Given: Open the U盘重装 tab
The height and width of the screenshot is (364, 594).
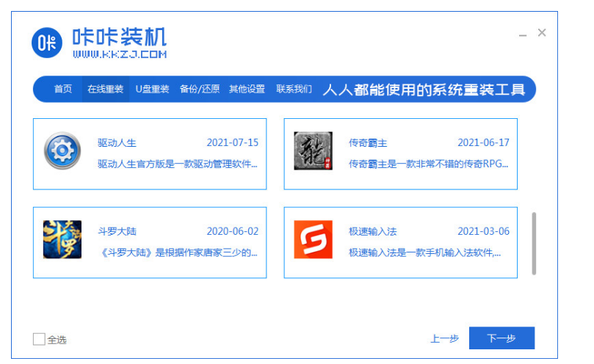Looking at the screenshot, I should click(152, 89).
